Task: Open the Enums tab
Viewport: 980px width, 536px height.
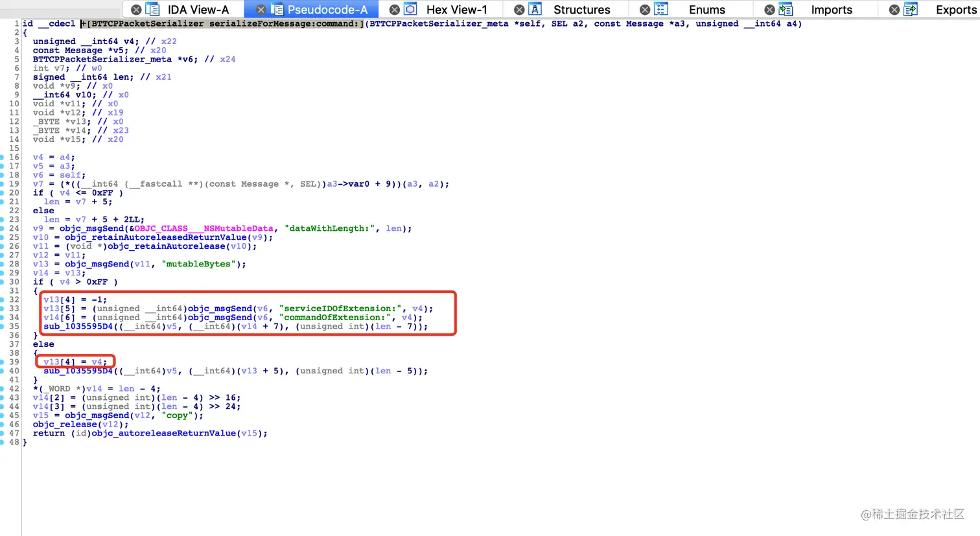Action: [x=706, y=10]
